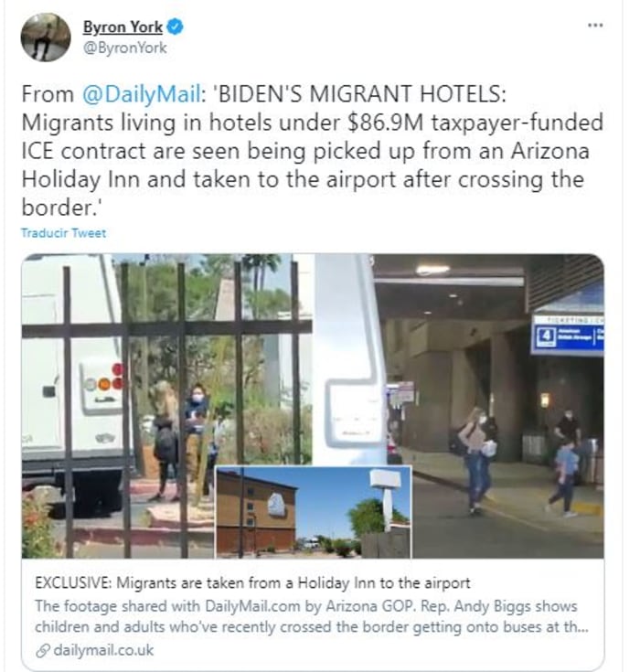Viewport: 640px width, 672px height.
Task: Click Traducir Tweet to translate
Action: tap(63, 233)
